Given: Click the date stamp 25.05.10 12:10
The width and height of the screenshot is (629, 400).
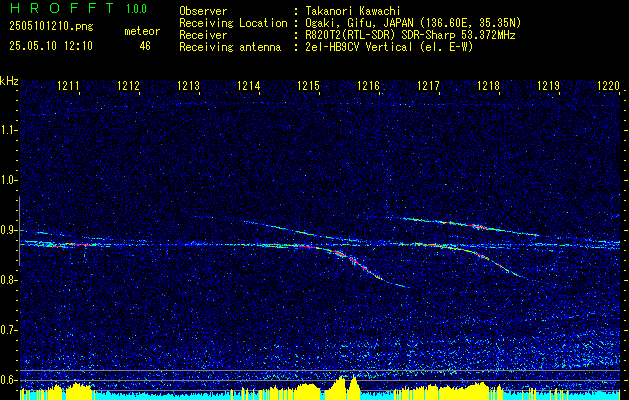Looking at the screenshot, I should (x=51, y=46).
